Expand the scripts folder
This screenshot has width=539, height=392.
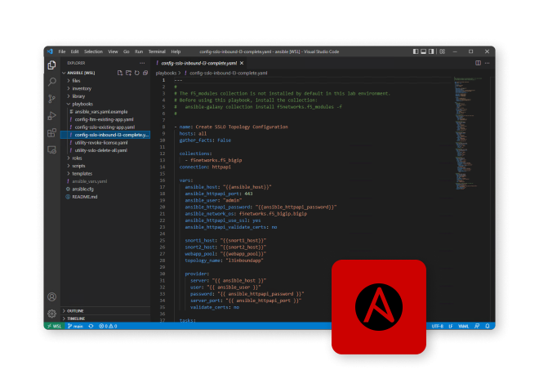click(105, 166)
